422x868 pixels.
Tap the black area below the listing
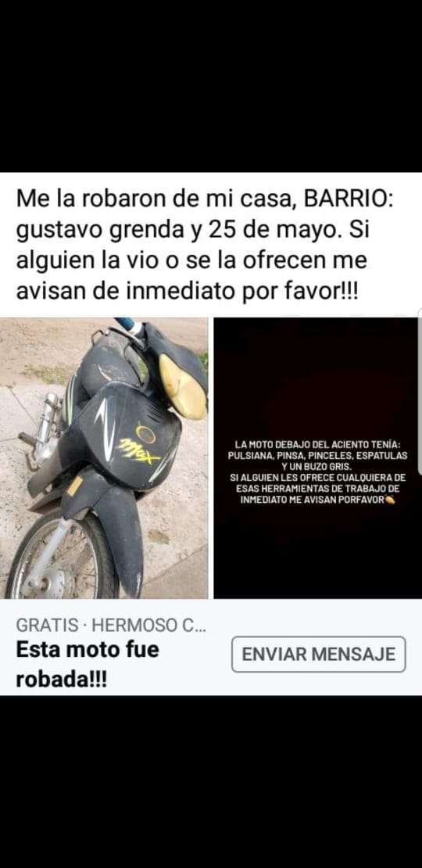211,782
